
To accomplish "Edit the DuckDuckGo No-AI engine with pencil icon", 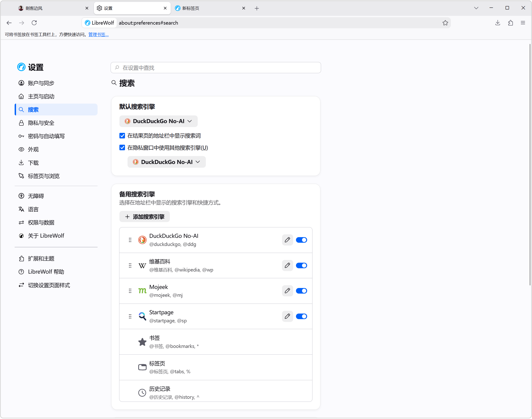I will (x=287, y=240).
